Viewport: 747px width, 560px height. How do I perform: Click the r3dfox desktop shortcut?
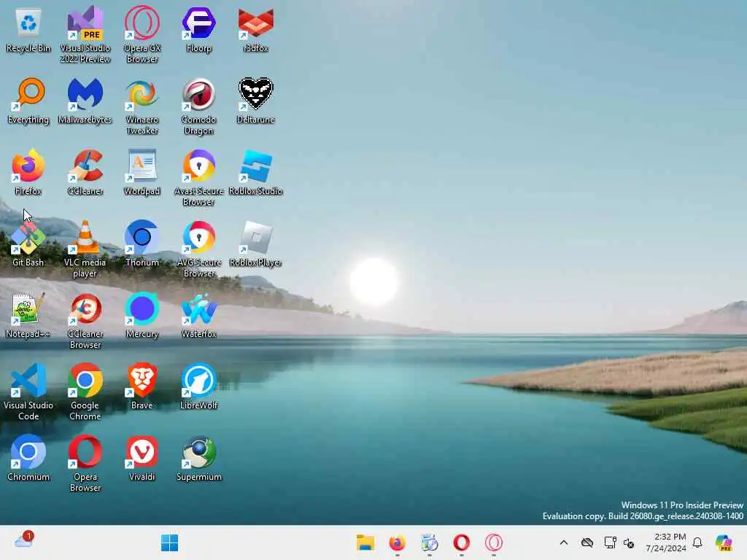point(256,29)
